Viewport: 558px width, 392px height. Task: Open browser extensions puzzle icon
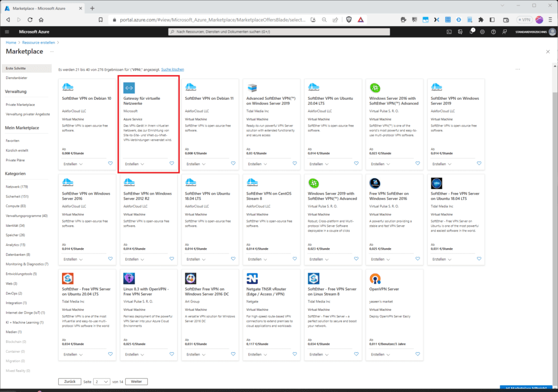481,20
